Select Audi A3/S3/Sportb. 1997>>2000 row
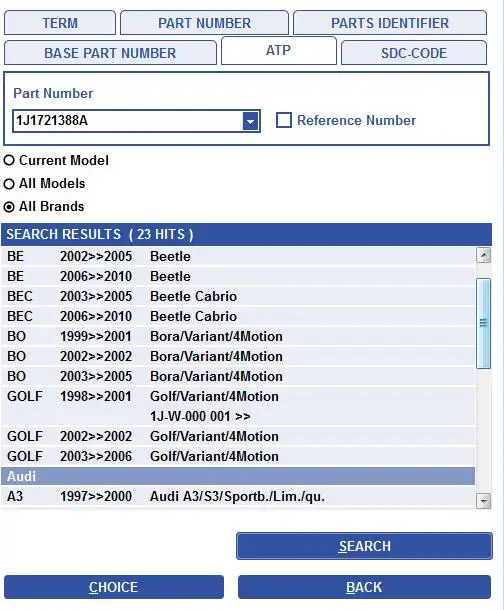Viewport: 504px width, 610px height. click(x=238, y=496)
